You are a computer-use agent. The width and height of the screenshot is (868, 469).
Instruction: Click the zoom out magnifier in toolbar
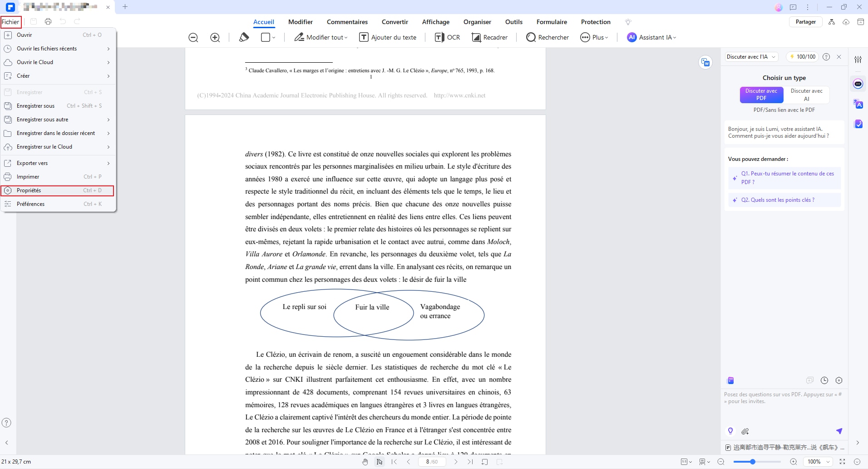(193, 38)
